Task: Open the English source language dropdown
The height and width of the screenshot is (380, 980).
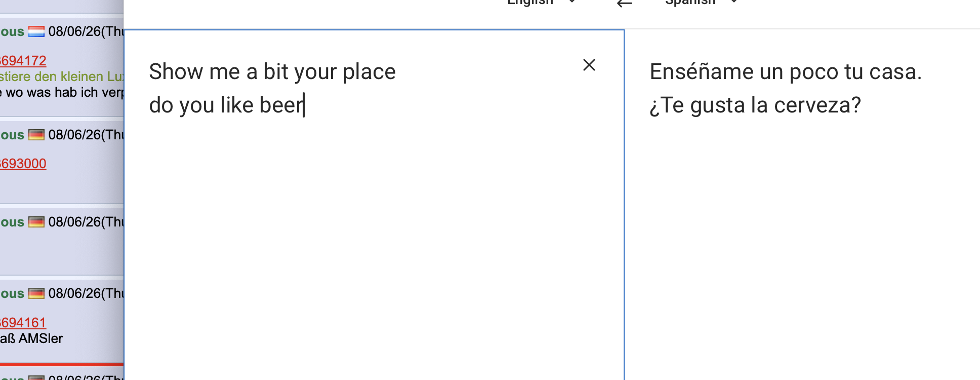Action: 541,2
